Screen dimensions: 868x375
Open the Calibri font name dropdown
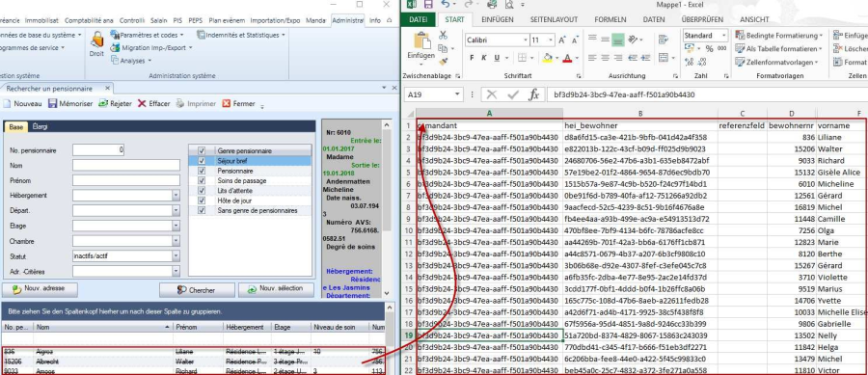(x=525, y=40)
